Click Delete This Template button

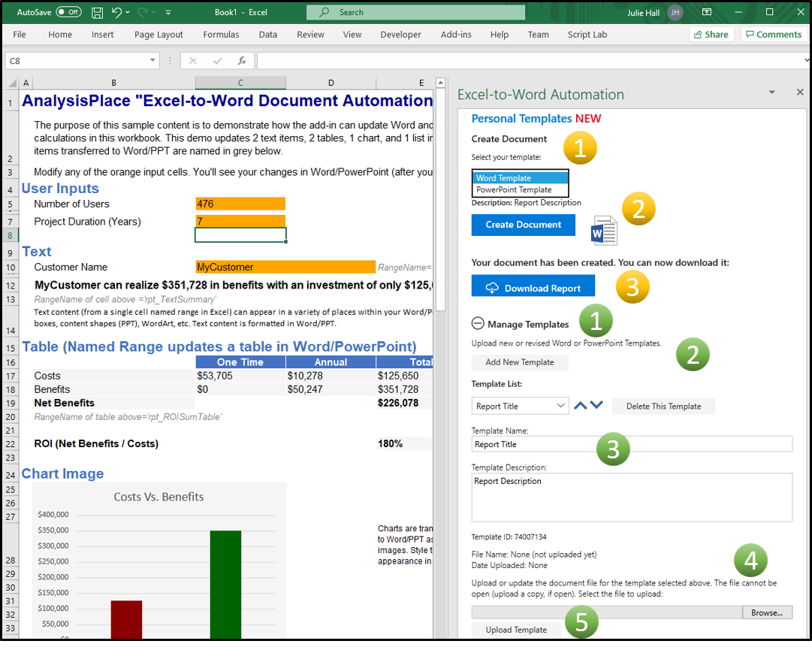[x=663, y=407]
